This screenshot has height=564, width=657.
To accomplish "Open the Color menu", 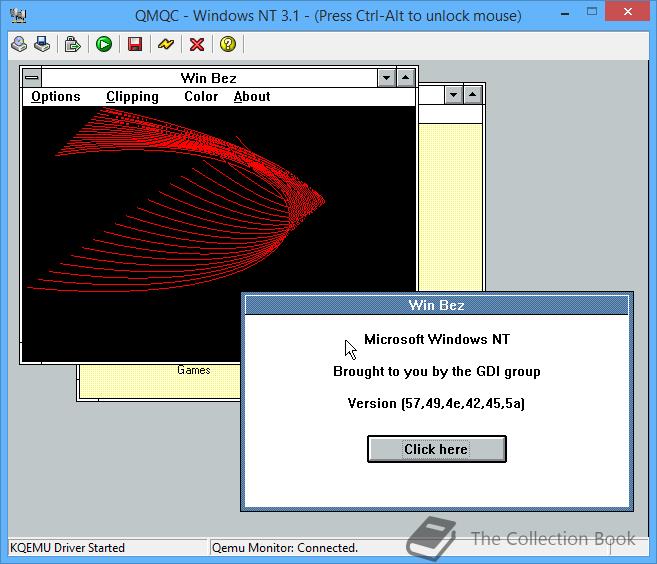I will pyautogui.click(x=201, y=96).
